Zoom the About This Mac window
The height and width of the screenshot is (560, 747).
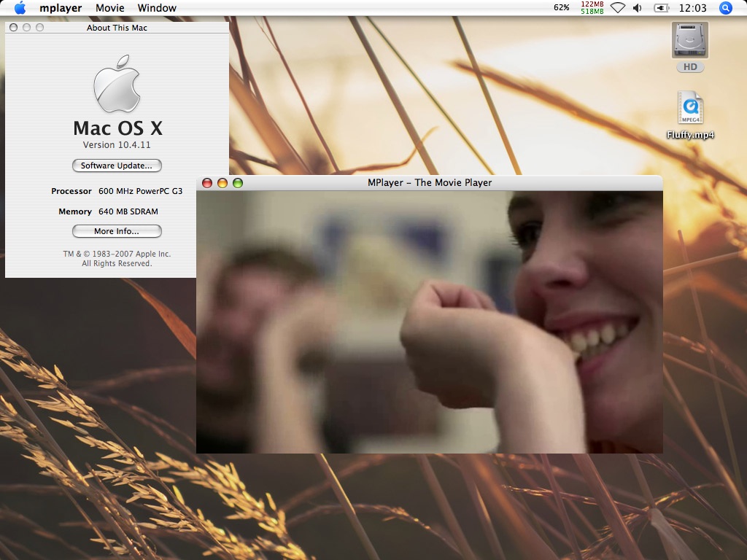pyautogui.click(x=40, y=28)
